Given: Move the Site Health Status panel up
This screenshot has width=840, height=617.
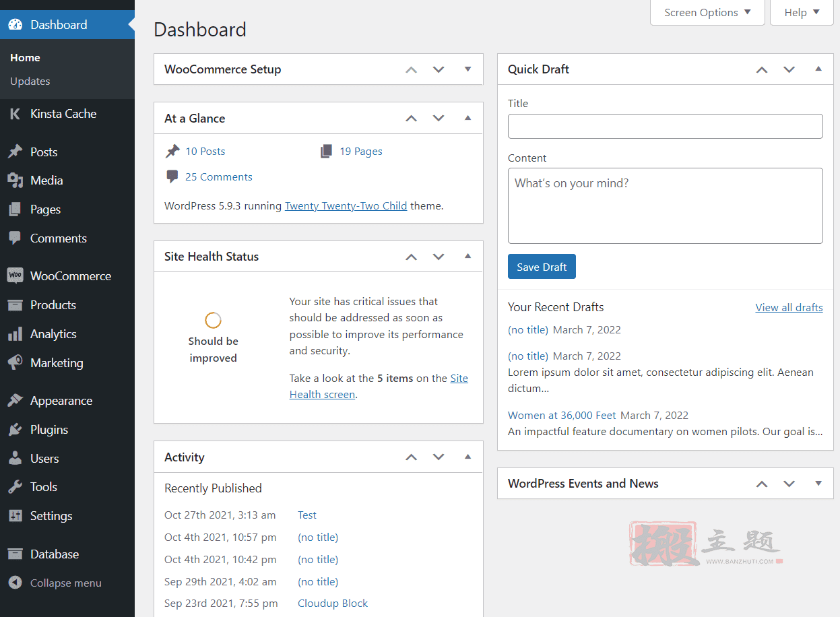Looking at the screenshot, I should click(x=412, y=257).
